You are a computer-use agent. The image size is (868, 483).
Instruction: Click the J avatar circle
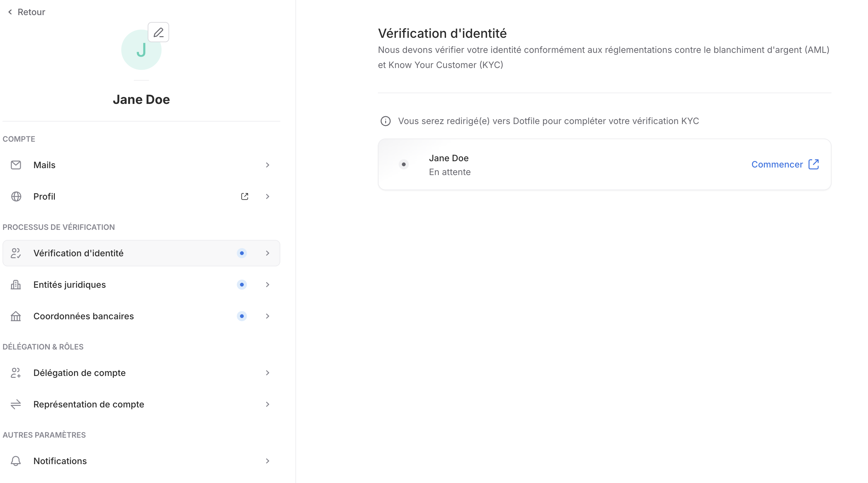click(141, 50)
